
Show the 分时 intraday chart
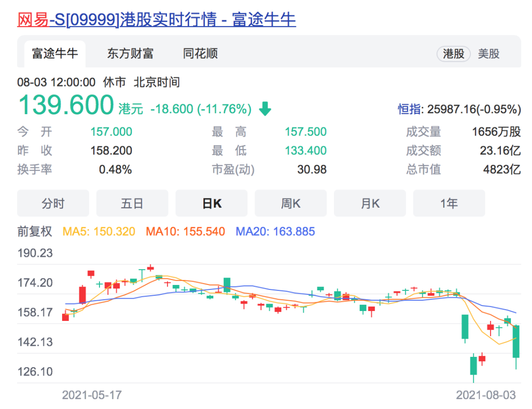coord(53,204)
